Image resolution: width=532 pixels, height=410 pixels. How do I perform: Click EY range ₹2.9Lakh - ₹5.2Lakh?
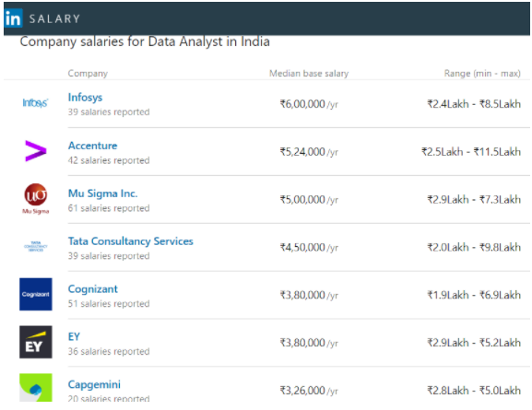coord(474,343)
